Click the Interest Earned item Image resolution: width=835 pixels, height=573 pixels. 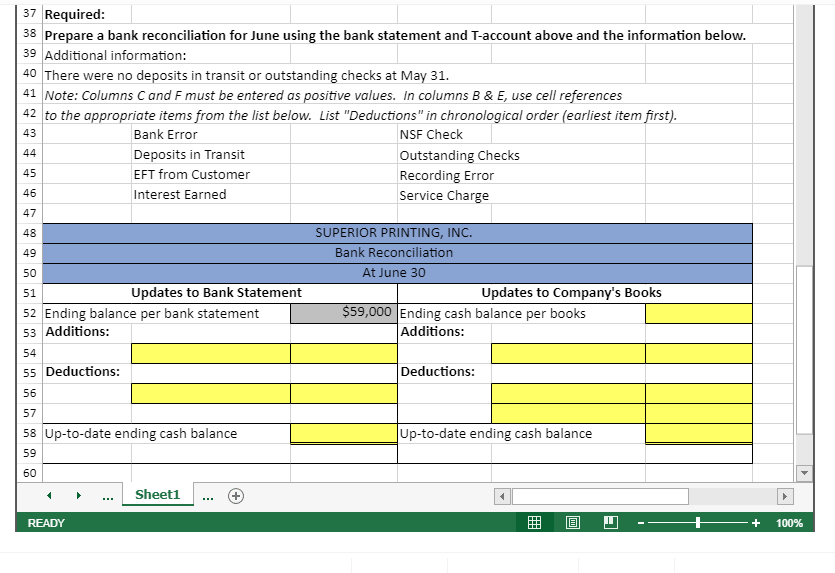click(x=180, y=195)
